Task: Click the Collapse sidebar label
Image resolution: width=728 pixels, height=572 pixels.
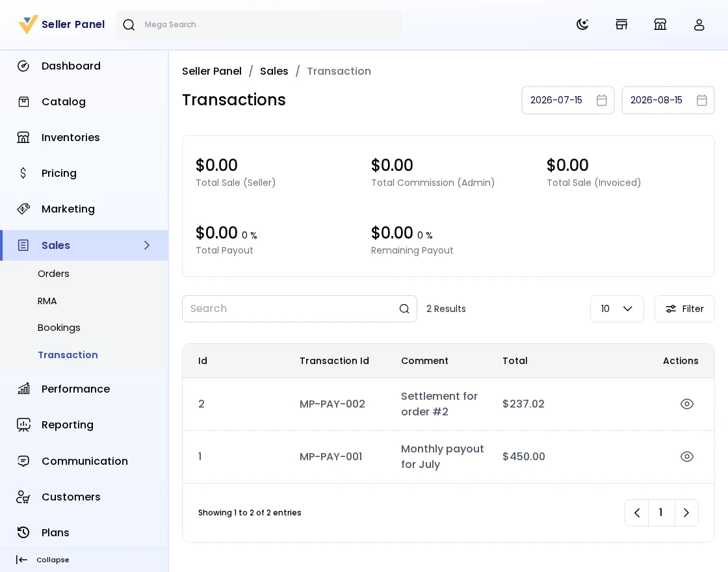Action: (x=53, y=560)
